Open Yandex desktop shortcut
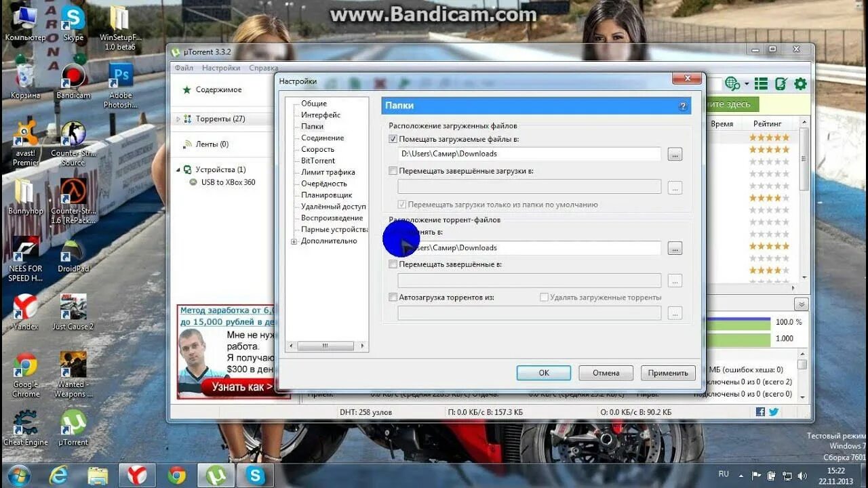This screenshot has height=488, width=868. click(26, 312)
